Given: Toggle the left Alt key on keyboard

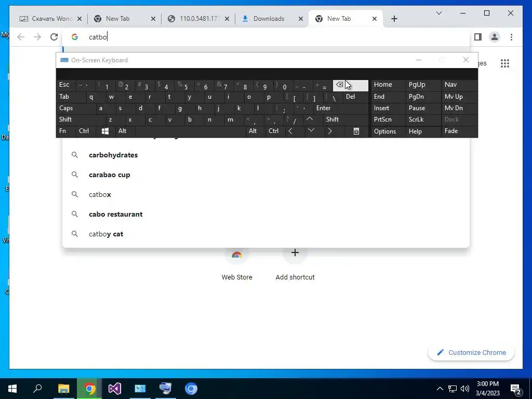Looking at the screenshot, I should pos(125,131).
